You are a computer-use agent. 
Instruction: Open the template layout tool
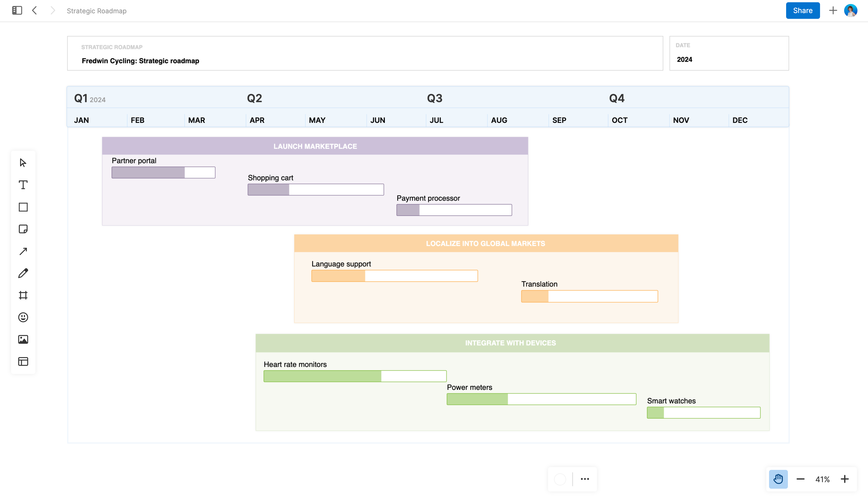coord(23,361)
